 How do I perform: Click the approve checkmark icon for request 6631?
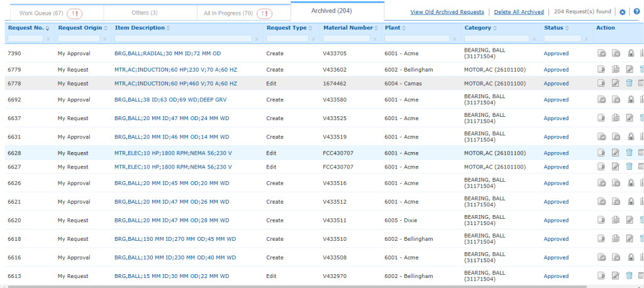(x=602, y=136)
